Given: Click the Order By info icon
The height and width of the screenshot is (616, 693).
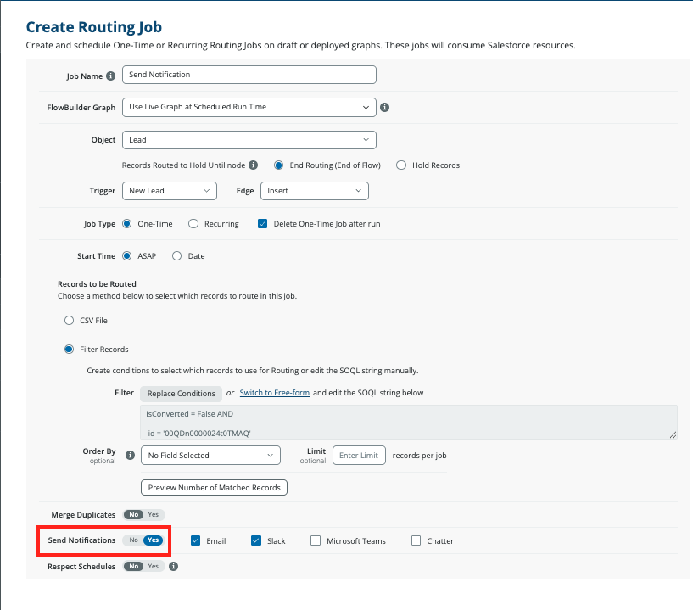Looking at the screenshot, I should tap(130, 455).
